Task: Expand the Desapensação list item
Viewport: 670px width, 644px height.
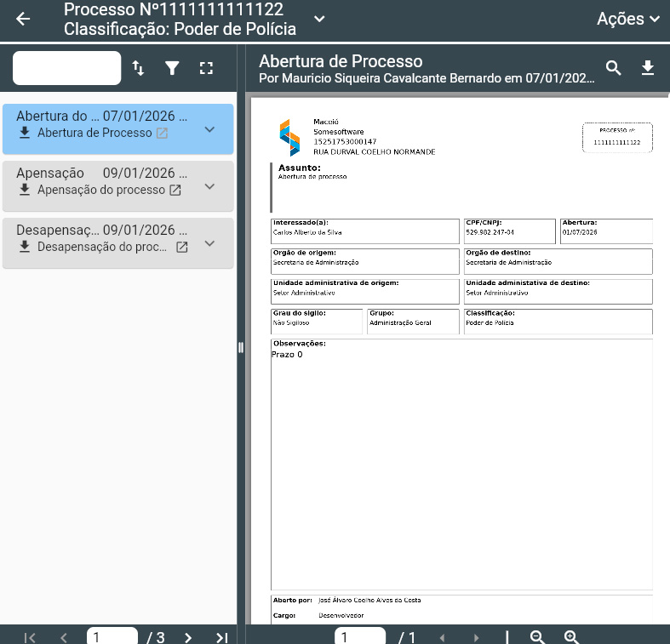Action: tap(210, 243)
